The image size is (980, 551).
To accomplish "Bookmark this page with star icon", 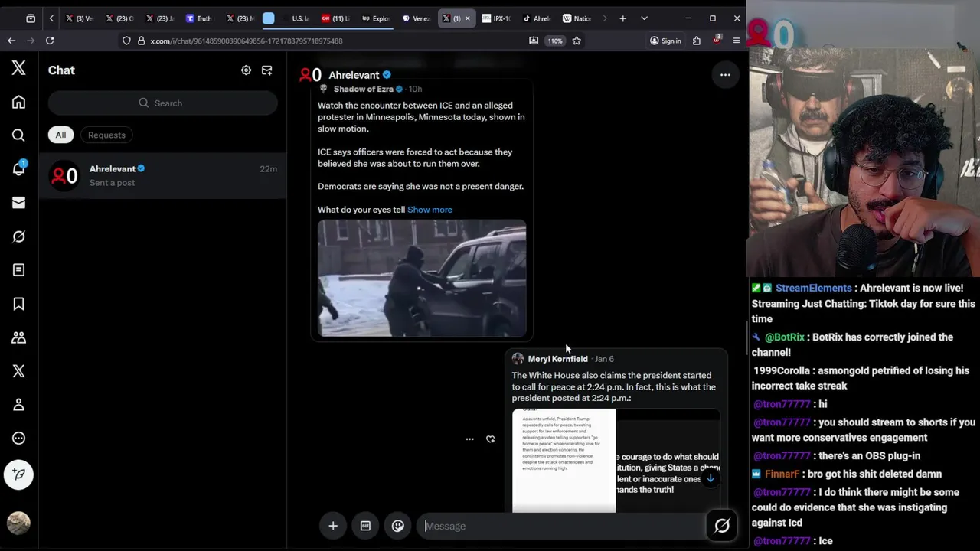I will (577, 41).
